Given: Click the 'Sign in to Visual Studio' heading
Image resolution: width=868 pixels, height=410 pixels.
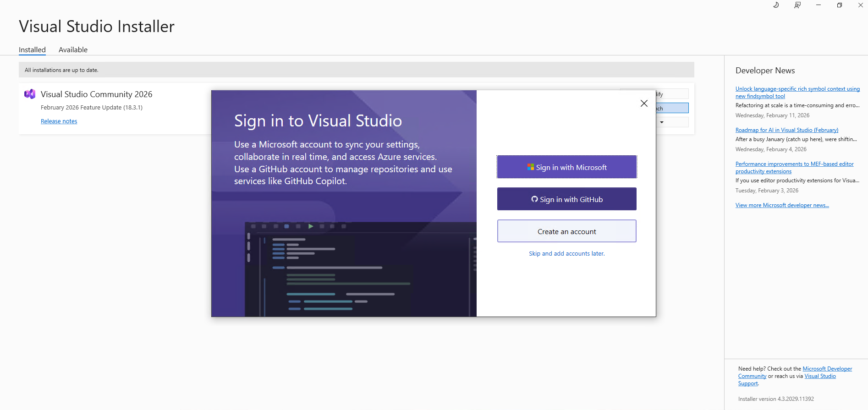Looking at the screenshot, I should coord(318,121).
